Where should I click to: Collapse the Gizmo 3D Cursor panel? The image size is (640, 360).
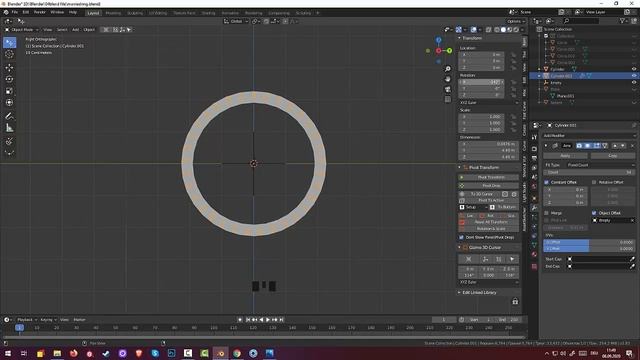point(459,247)
